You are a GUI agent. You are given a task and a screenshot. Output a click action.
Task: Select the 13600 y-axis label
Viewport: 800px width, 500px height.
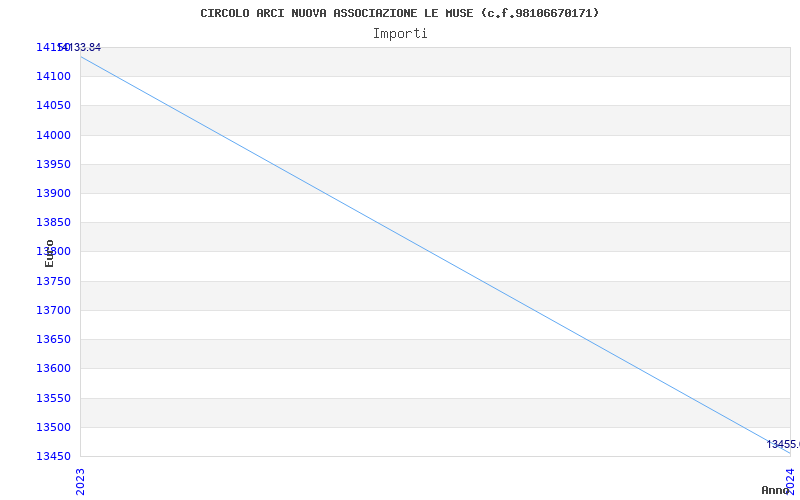(x=53, y=368)
